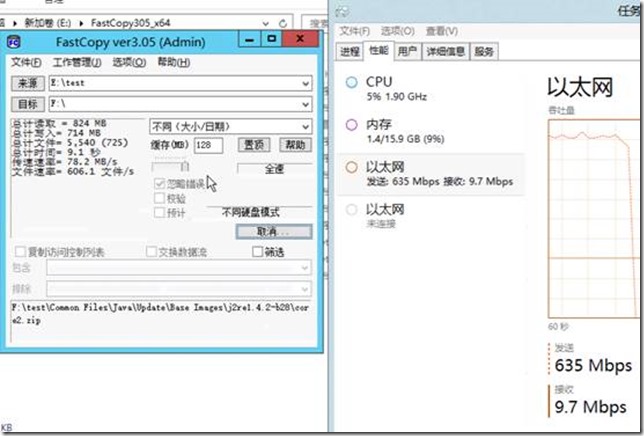Click the FastCopy app icon in title bar
The height and width of the screenshot is (436, 644).
click(14, 41)
